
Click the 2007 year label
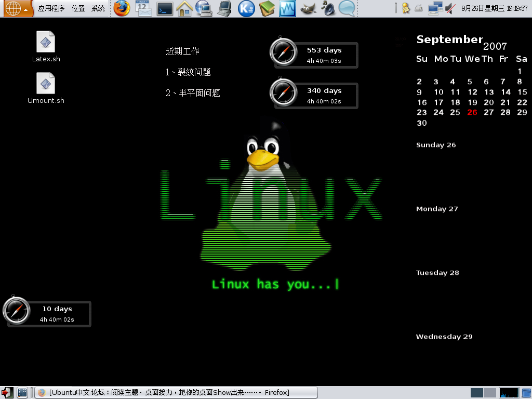(x=495, y=46)
